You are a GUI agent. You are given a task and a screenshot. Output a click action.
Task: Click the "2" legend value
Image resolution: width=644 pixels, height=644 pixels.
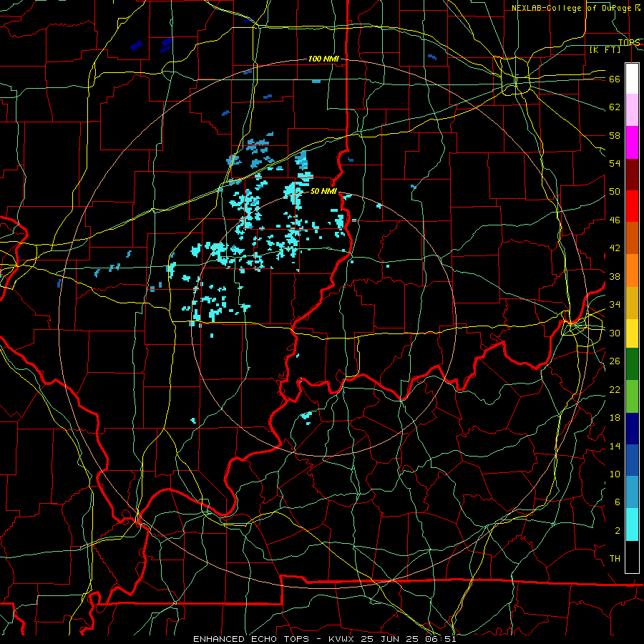pyautogui.click(x=618, y=531)
